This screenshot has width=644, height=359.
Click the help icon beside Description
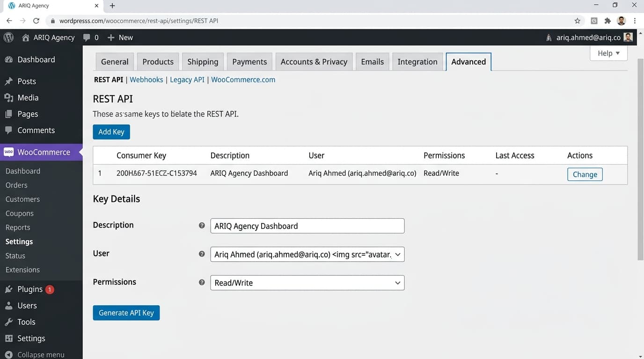(x=202, y=225)
